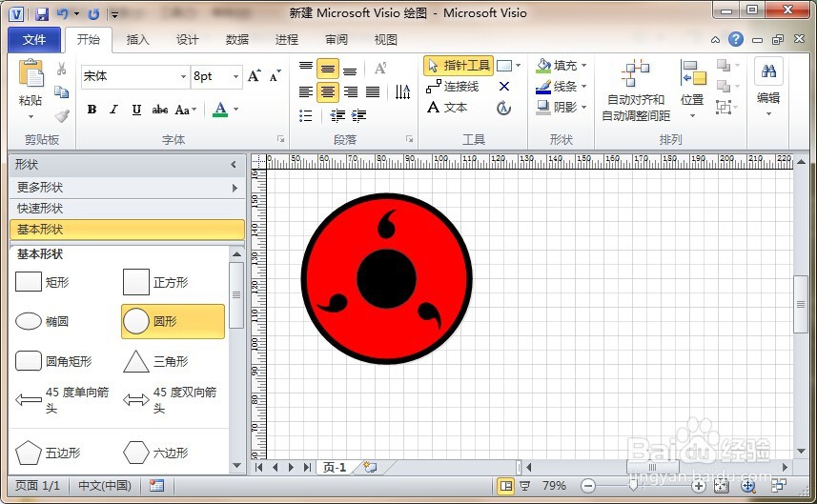Screen dimensions: 817x504
Task: Select the Text tool (文本)
Action: [447, 108]
